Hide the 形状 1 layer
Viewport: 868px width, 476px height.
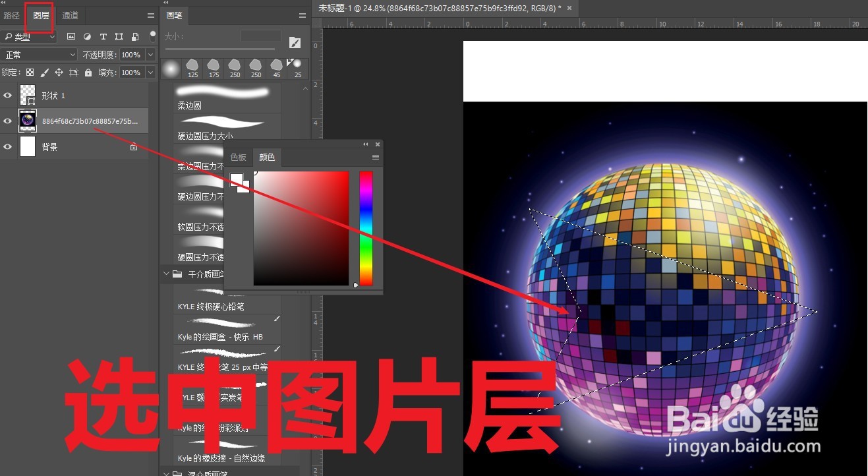7,95
